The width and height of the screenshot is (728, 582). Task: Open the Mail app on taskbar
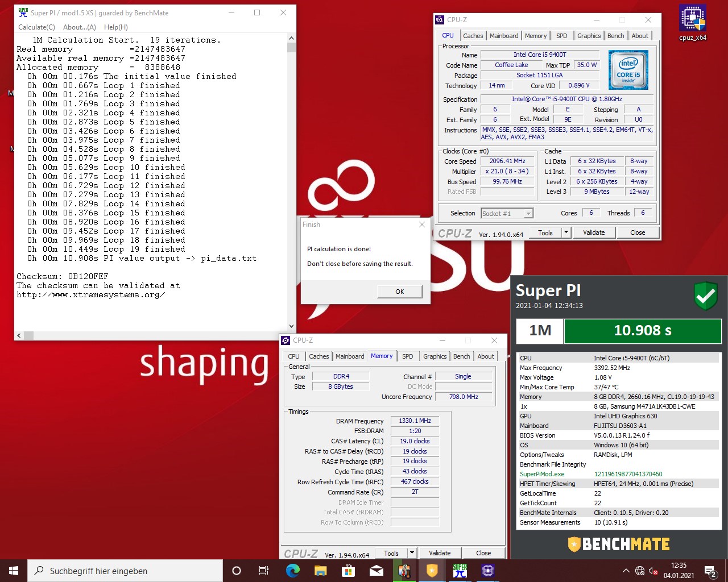click(x=376, y=571)
